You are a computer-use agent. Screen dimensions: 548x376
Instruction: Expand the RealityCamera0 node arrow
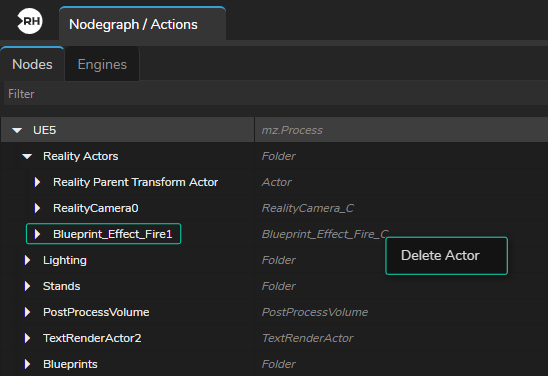click(37, 208)
